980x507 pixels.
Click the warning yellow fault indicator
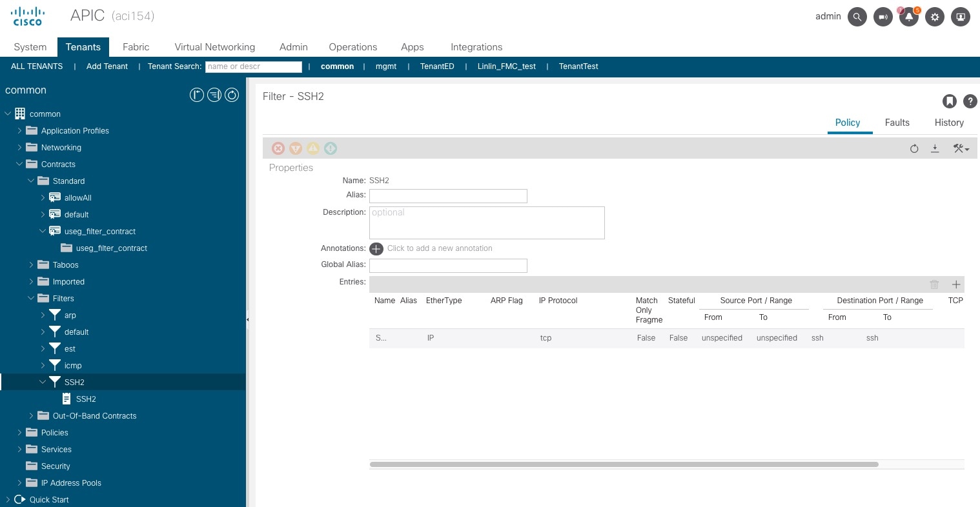coord(313,148)
